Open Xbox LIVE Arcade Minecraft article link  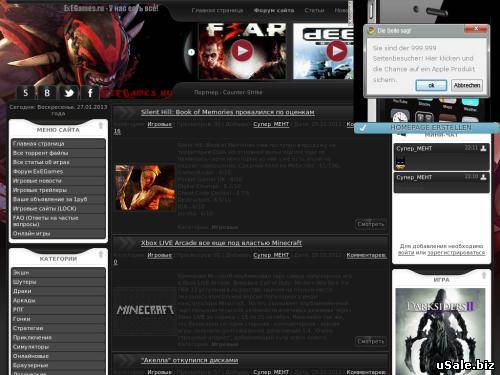coord(221,243)
